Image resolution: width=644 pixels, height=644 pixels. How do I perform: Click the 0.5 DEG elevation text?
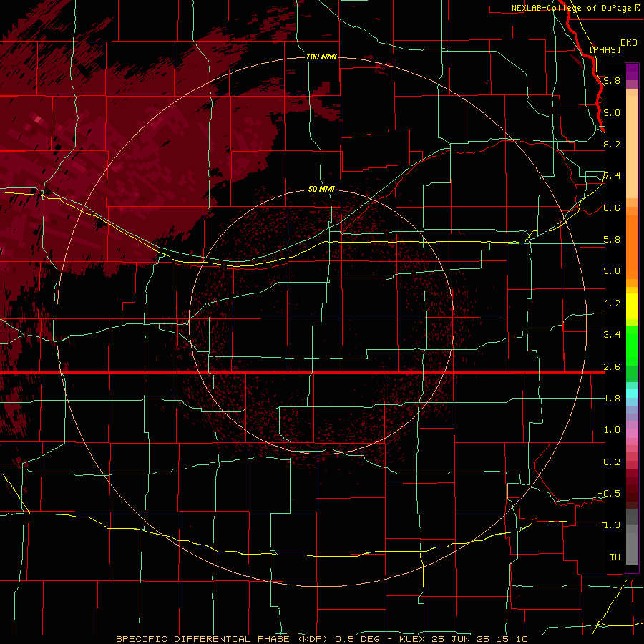coord(358,639)
